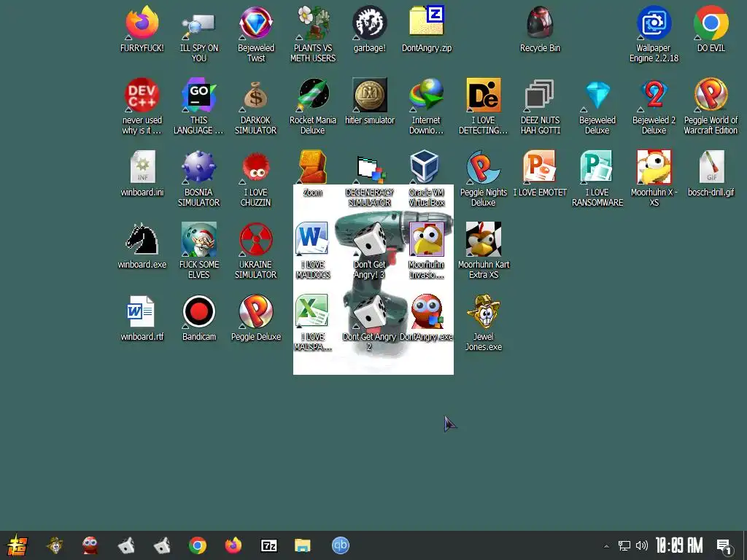Viewport: 747px width, 560px height.
Task: Open the UKRAINE SIMULATOR radiation icon
Action: pos(256,251)
